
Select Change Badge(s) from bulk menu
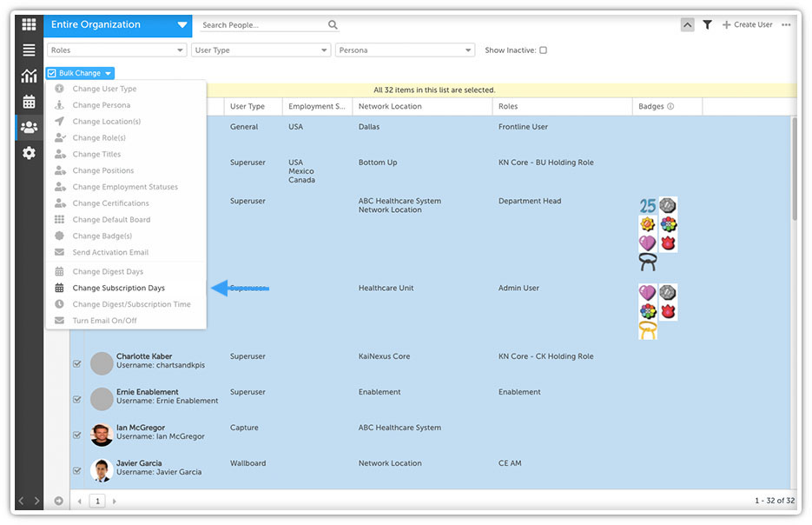[102, 236]
